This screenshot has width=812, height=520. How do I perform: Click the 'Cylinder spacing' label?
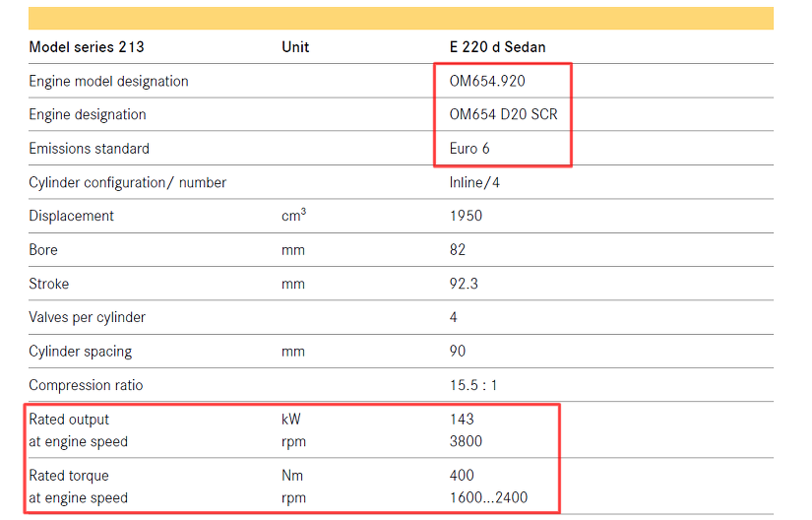81,352
